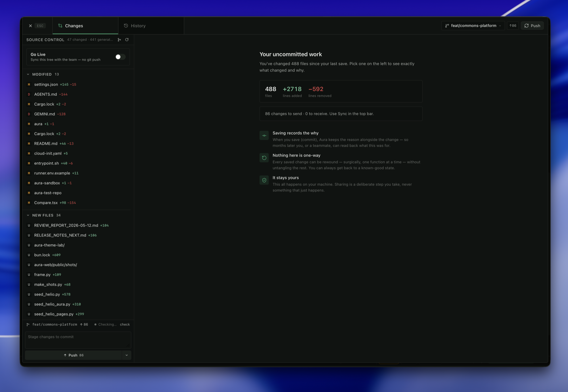Click the ↑86 ahead counter badge
Image resolution: width=568 pixels, height=392 pixels.
(x=513, y=26)
